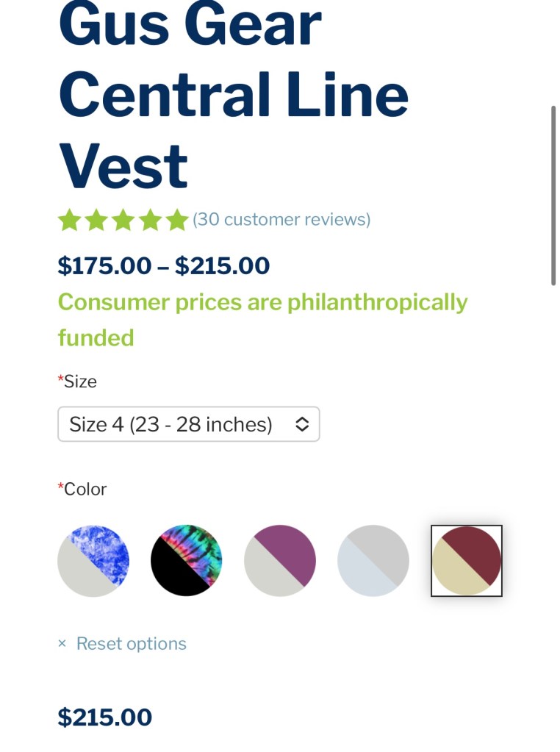This screenshot has width=560, height=752.
Task: Click the first green rating star
Action: (x=69, y=220)
